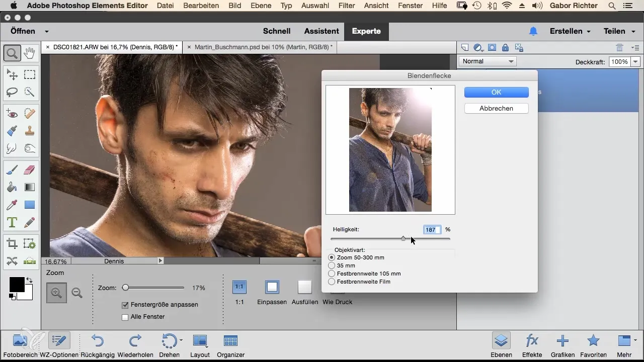The height and width of the screenshot is (362, 644).
Task: Enable Alle Fenster checkbox
Action: (125, 317)
